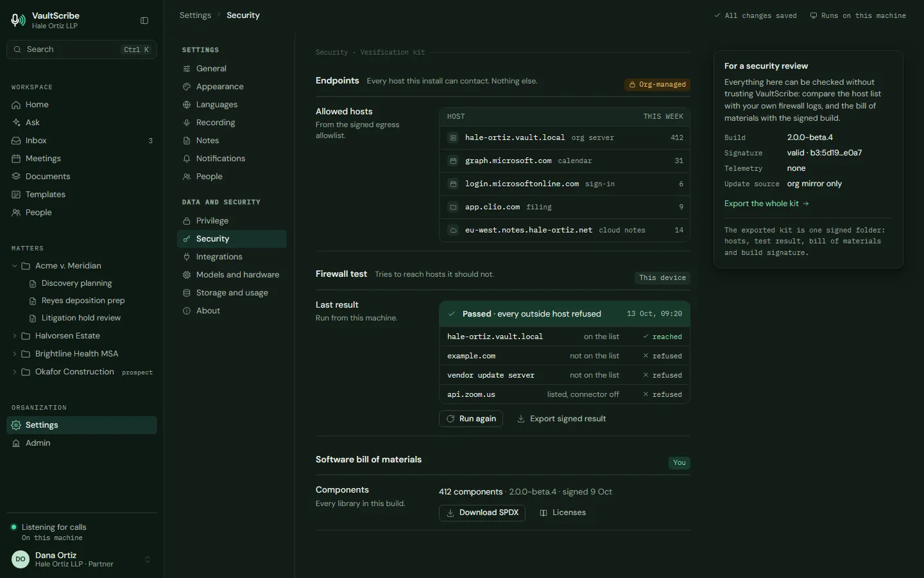Select the api.zoom.us test result row
The width and height of the screenshot is (924, 578).
565,394
